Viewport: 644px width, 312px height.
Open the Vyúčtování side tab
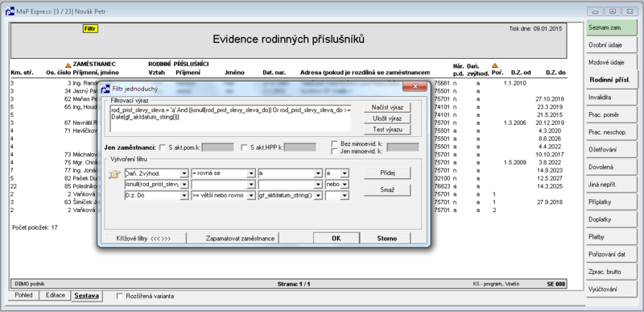coord(611,289)
